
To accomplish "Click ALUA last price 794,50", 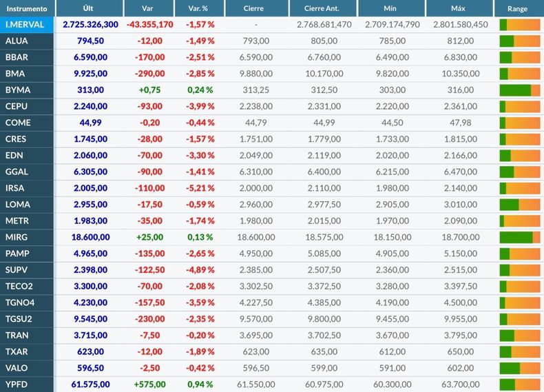I will click(90, 41).
